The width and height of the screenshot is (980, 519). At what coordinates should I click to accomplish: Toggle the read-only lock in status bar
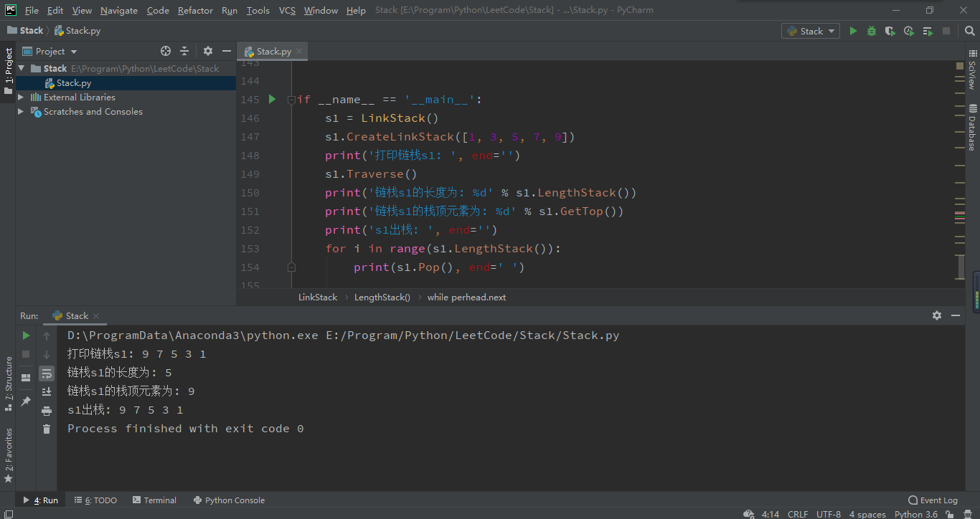(948, 514)
